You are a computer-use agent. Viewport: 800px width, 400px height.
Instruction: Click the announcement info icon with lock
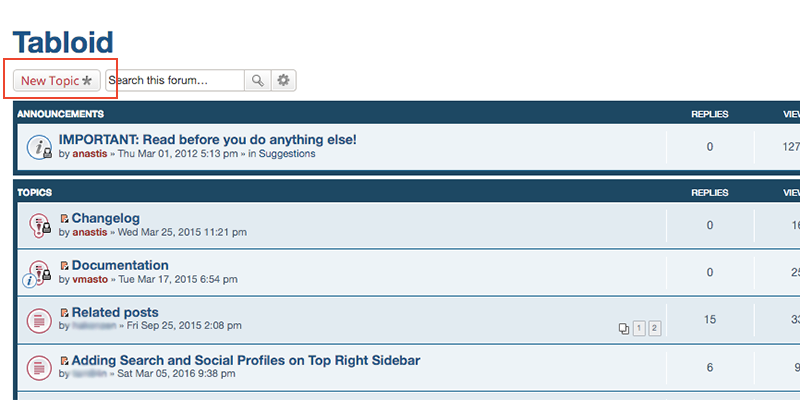click(39, 147)
